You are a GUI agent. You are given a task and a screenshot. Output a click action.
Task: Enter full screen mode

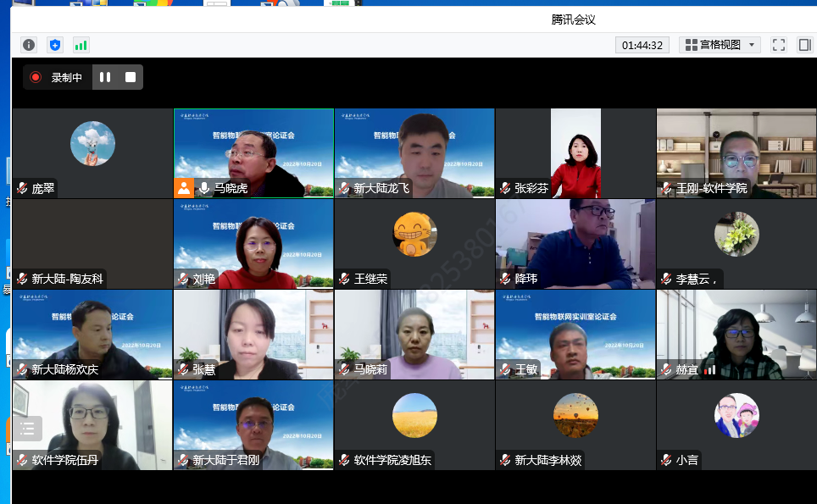pyautogui.click(x=779, y=45)
